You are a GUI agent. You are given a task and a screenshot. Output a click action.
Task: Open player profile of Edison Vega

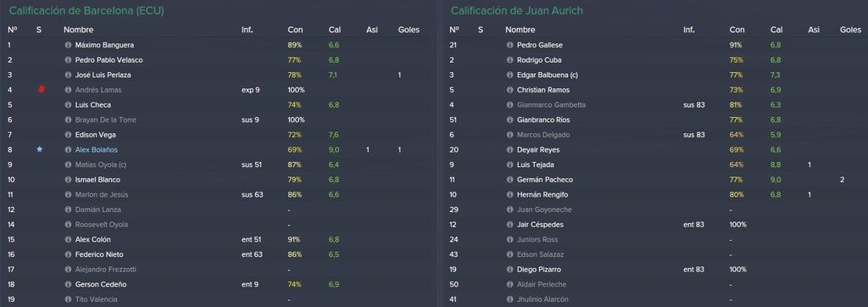[x=93, y=135]
